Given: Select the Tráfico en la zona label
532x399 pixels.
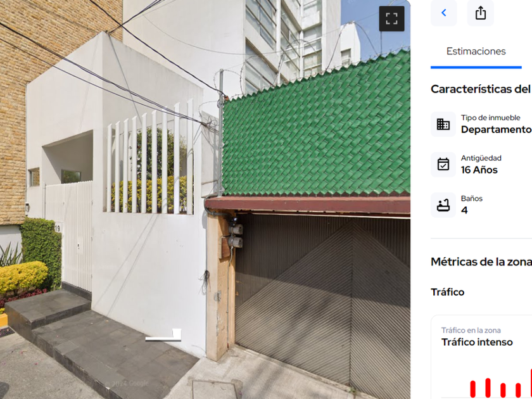Looking at the screenshot, I should coord(471,330).
